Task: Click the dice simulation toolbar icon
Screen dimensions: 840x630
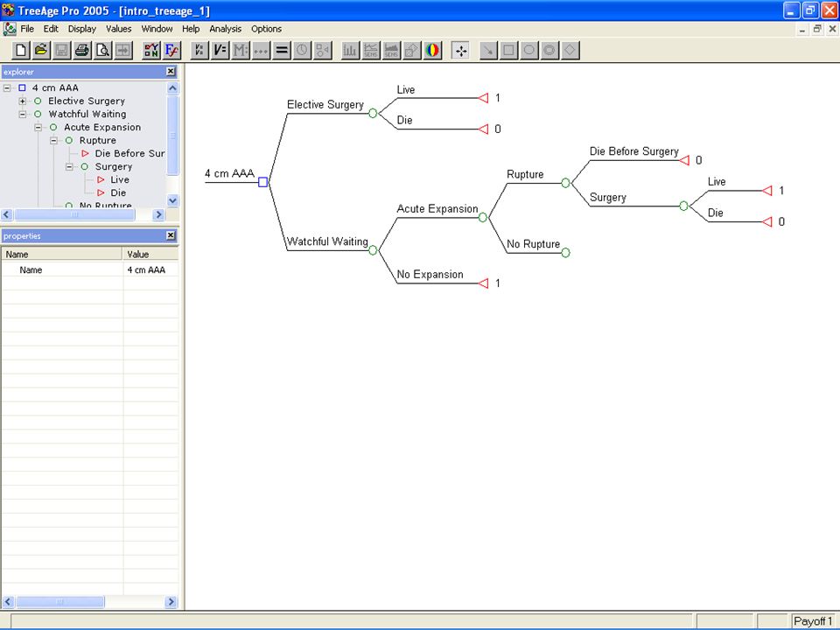Action: pyautogui.click(x=411, y=51)
